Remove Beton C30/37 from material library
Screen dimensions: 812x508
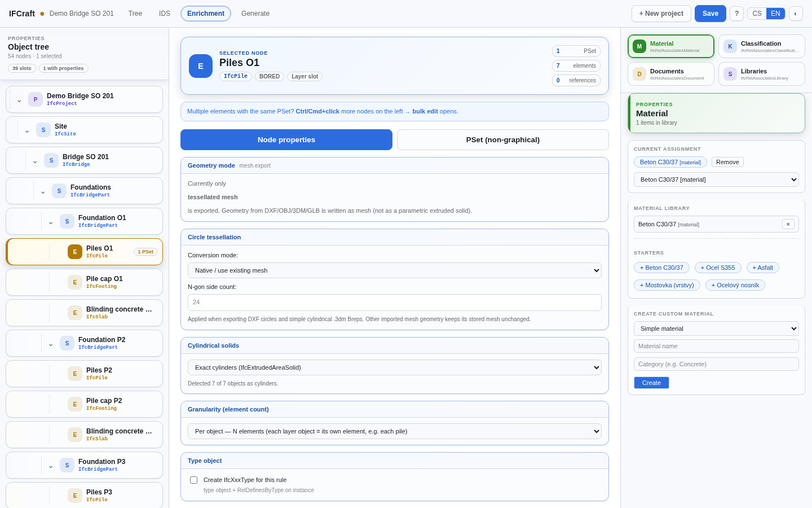pyautogui.click(x=788, y=224)
